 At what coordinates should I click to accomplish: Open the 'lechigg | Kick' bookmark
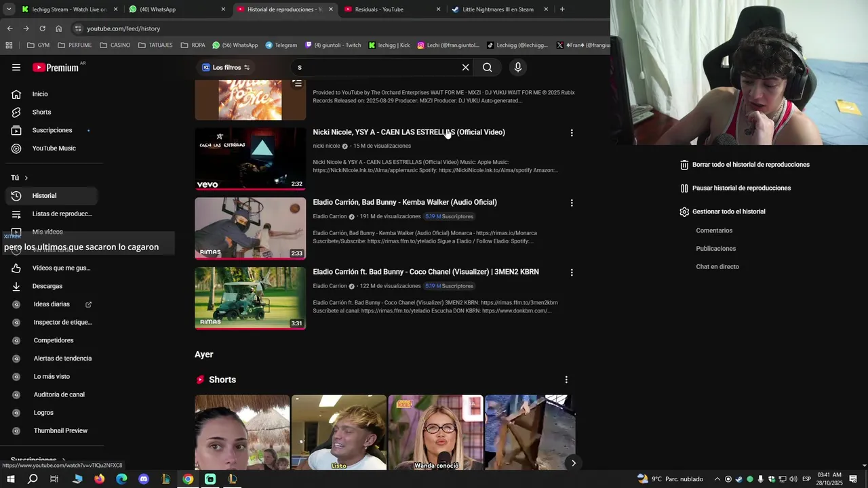(389, 45)
